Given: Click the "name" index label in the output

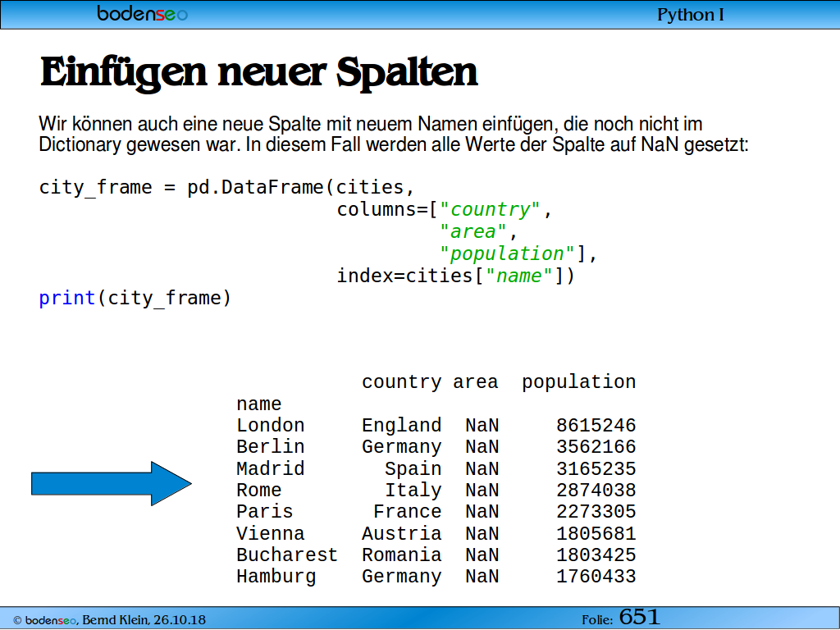Looking at the screenshot, I should pos(259,404).
